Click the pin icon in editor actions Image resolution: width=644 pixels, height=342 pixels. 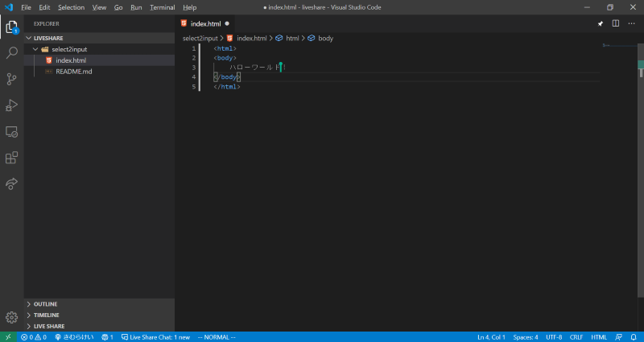tap(600, 24)
